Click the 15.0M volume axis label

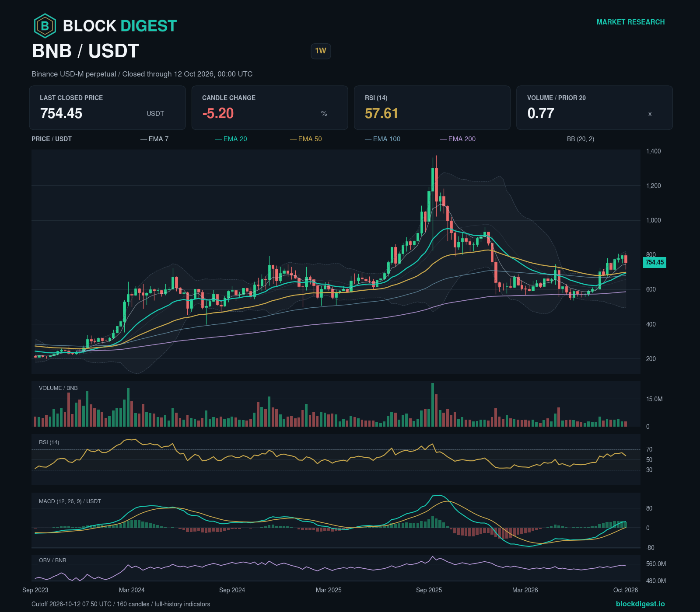pyautogui.click(x=654, y=399)
